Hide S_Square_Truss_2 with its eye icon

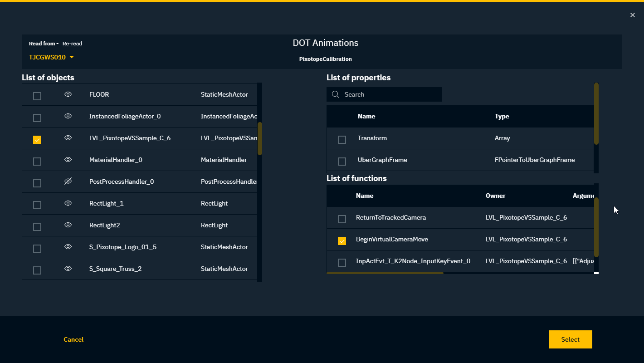coord(68,269)
